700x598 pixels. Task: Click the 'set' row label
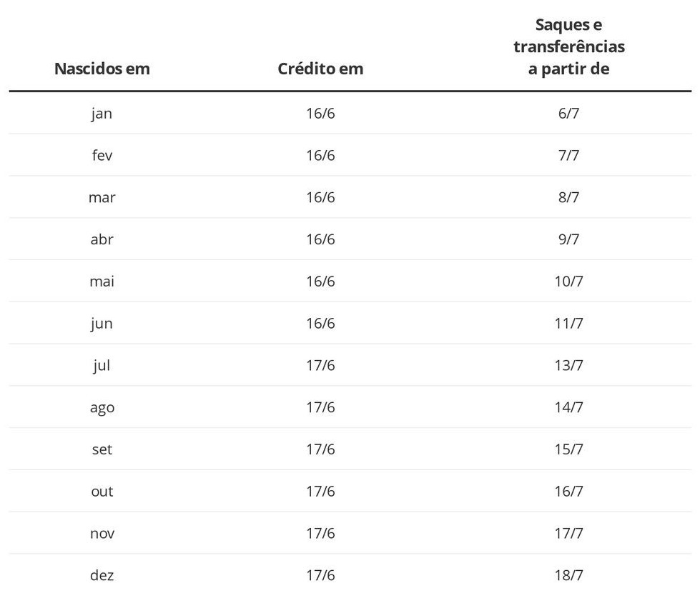(102, 449)
